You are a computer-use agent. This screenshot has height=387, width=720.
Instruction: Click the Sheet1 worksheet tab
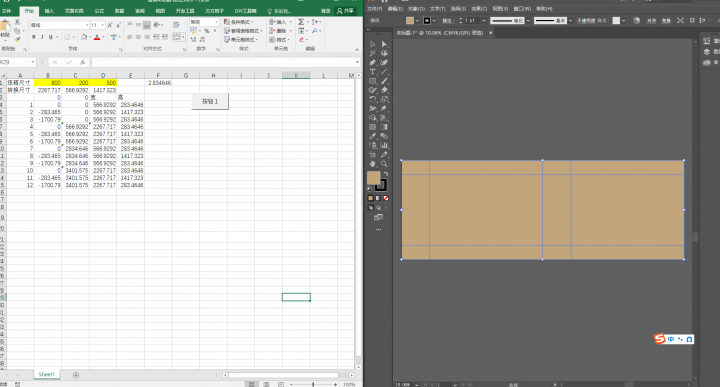click(x=46, y=375)
